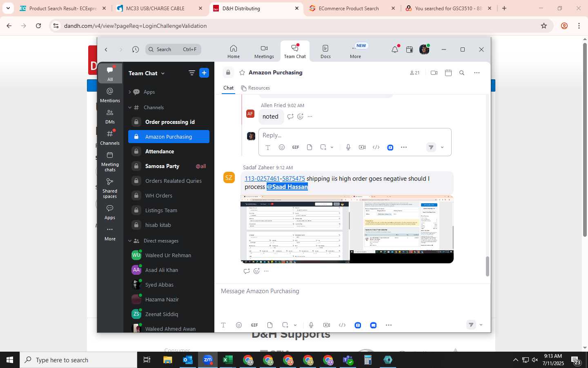Open the More menu tab marked NEW
The width and height of the screenshot is (588, 368).
click(x=356, y=52)
